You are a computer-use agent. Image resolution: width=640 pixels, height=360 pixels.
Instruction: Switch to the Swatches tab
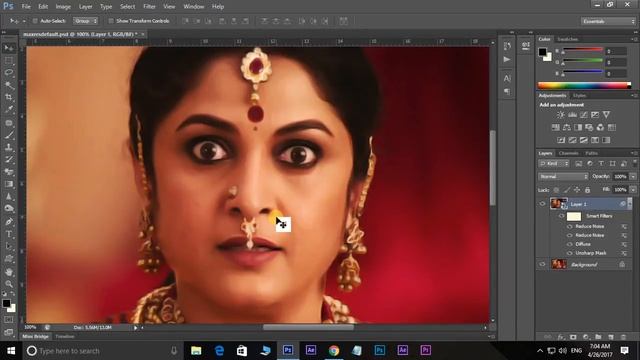[x=568, y=39]
